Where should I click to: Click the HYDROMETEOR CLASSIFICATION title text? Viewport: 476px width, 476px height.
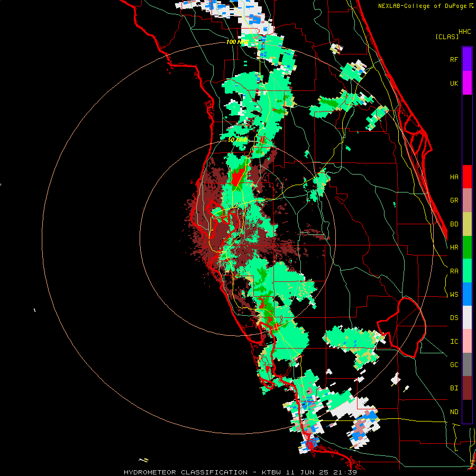tap(186, 472)
